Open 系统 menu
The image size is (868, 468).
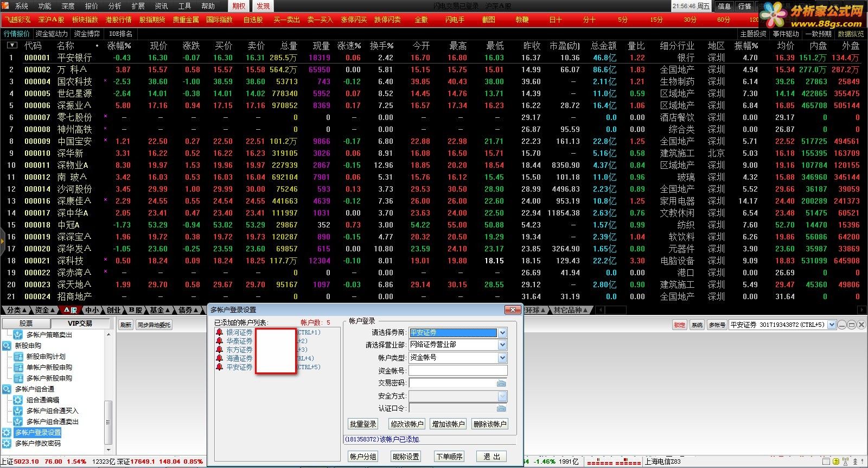tap(22, 6)
